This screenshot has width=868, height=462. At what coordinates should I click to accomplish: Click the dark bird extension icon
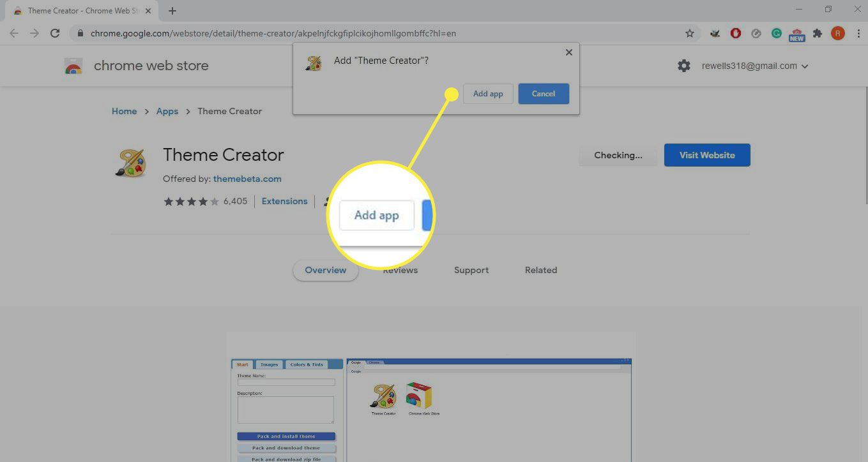pyautogui.click(x=715, y=33)
